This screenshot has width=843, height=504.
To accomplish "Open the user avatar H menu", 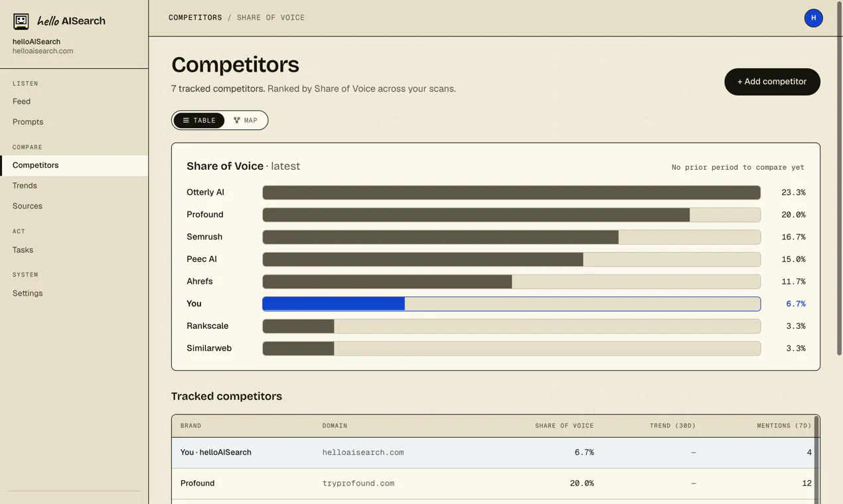I will pos(813,18).
